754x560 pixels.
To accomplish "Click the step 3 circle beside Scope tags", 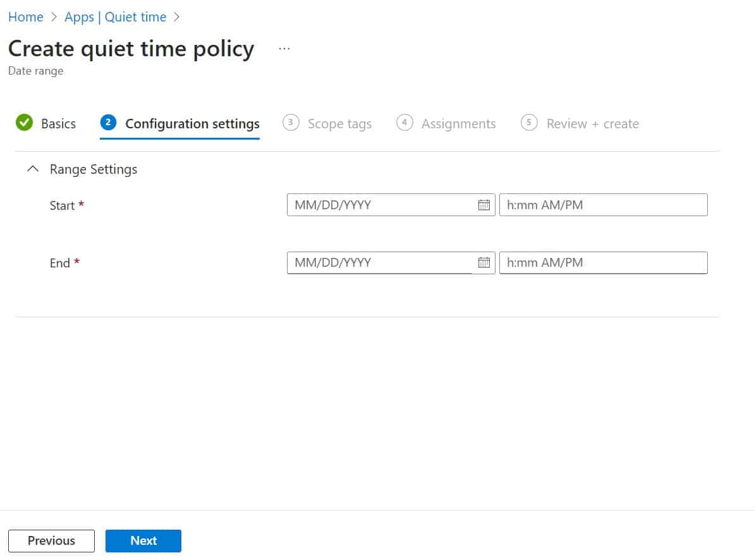I will pos(291,123).
